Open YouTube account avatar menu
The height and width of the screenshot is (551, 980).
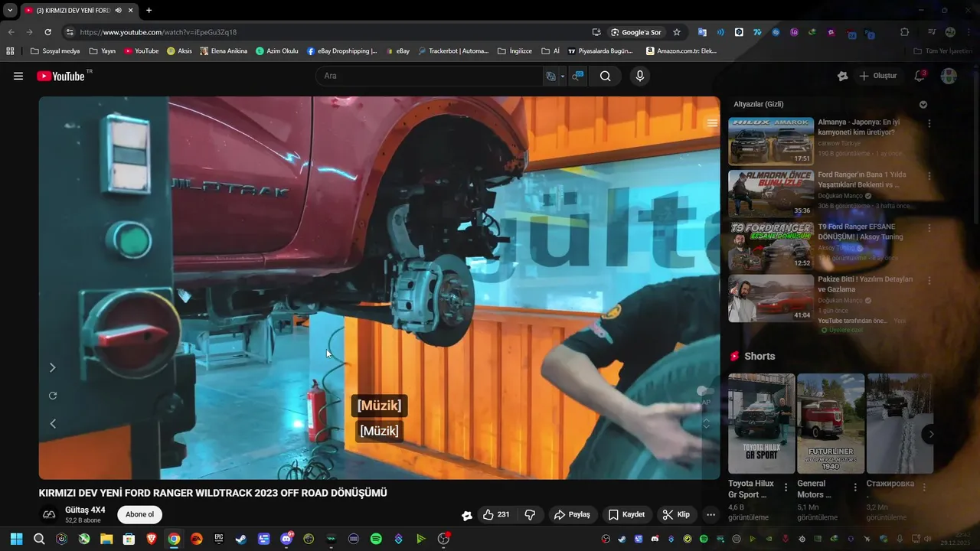[x=949, y=76]
